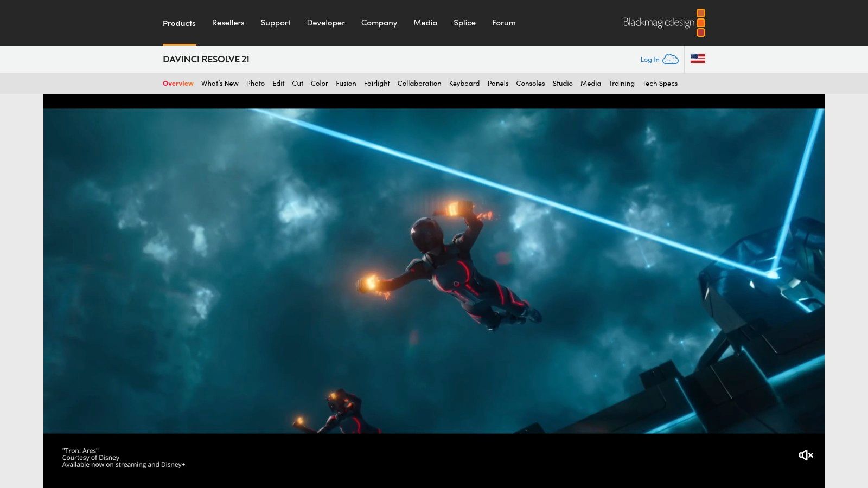
Task: Open the Media top navigation item
Action: (x=425, y=23)
